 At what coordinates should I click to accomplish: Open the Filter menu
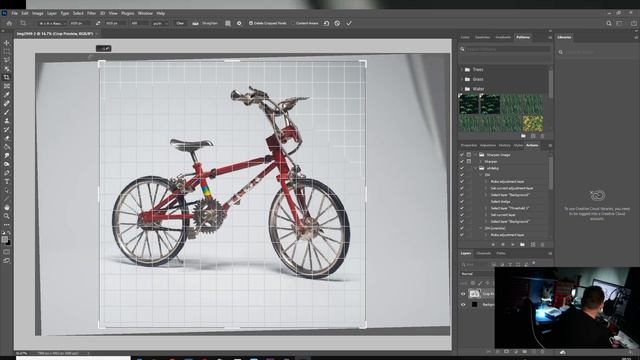91,13
